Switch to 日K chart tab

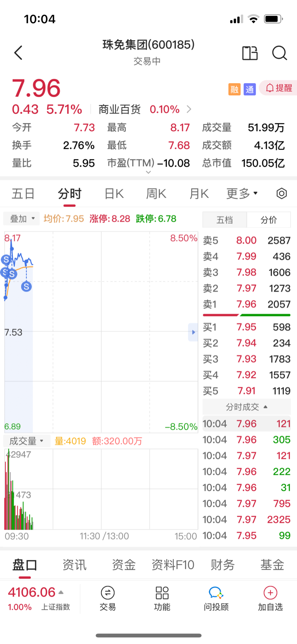[114, 193]
